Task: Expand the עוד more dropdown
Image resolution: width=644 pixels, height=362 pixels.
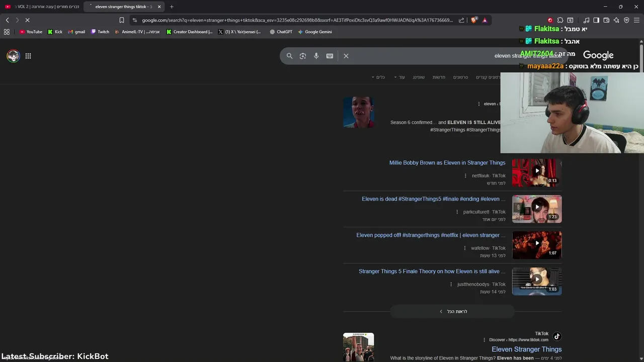Action: coord(399,77)
